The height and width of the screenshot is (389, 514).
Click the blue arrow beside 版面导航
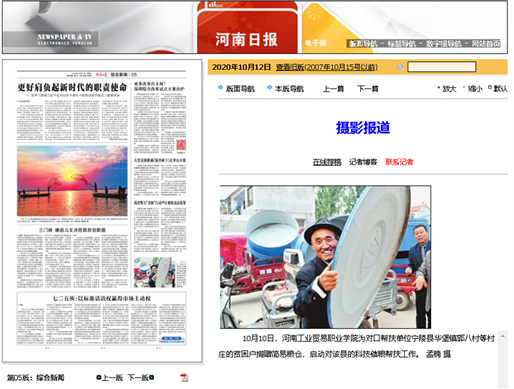click(220, 88)
